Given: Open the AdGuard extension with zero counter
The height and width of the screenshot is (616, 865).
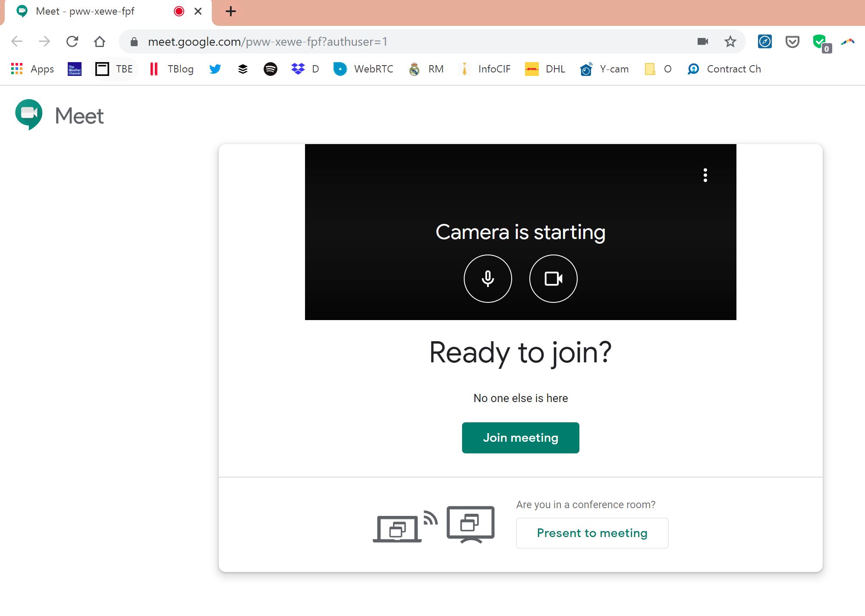Looking at the screenshot, I should pos(819,41).
